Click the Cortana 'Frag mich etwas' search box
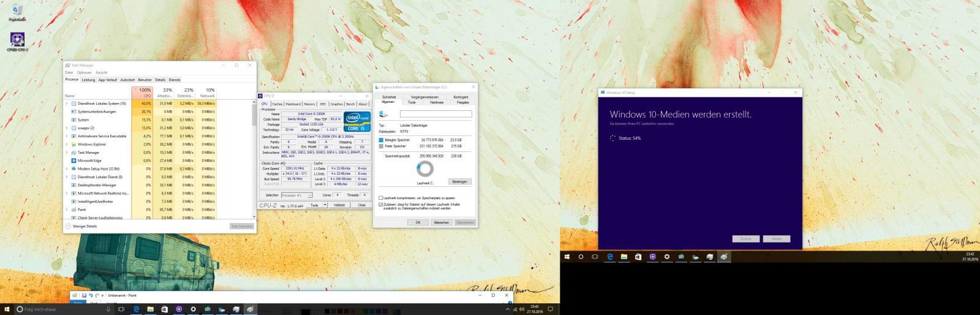The width and height of the screenshot is (980, 315). point(63,309)
